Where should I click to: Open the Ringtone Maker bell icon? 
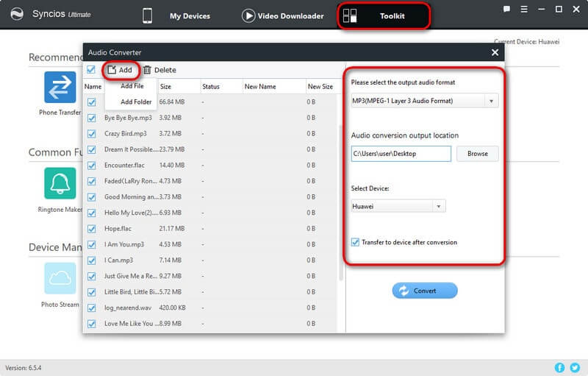[60, 183]
